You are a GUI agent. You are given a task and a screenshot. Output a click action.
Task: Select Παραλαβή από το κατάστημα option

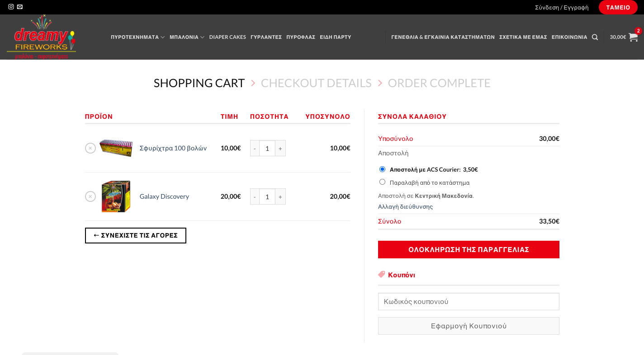383,182
